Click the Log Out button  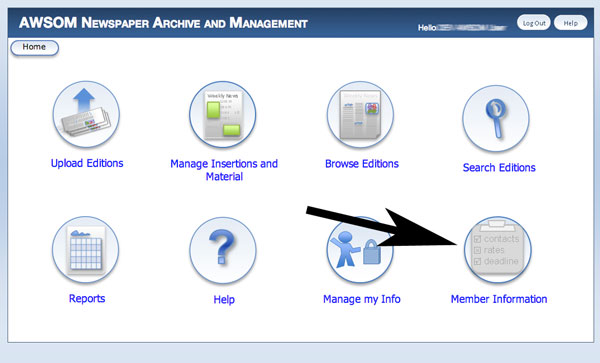pos(534,23)
